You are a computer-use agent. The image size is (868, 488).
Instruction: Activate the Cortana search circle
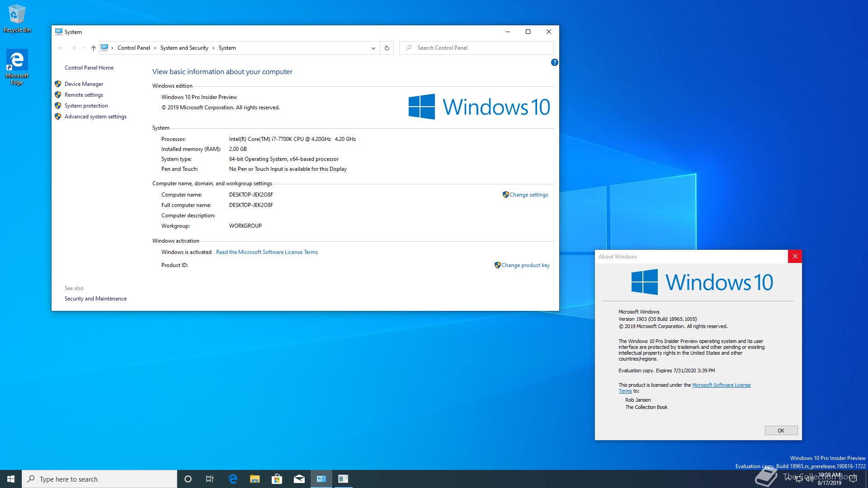click(x=188, y=479)
